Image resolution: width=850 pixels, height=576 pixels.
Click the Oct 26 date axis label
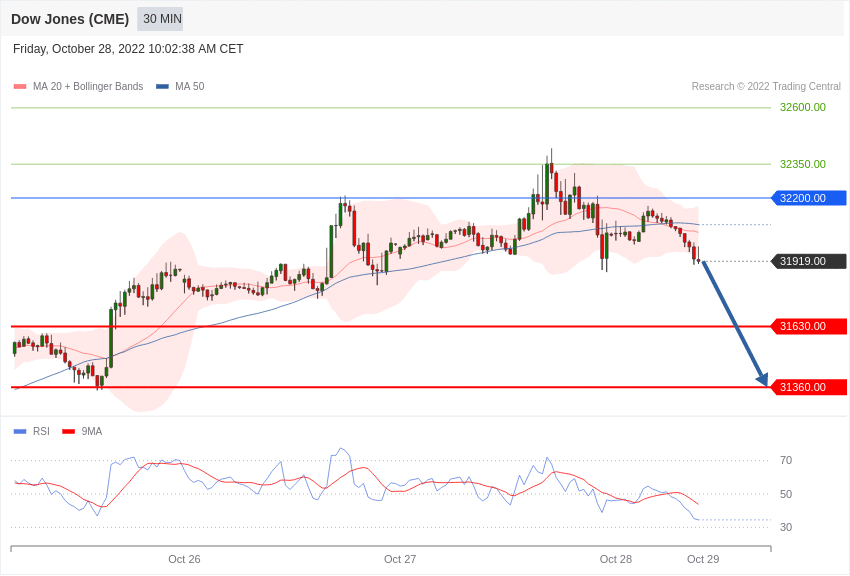click(x=184, y=559)
